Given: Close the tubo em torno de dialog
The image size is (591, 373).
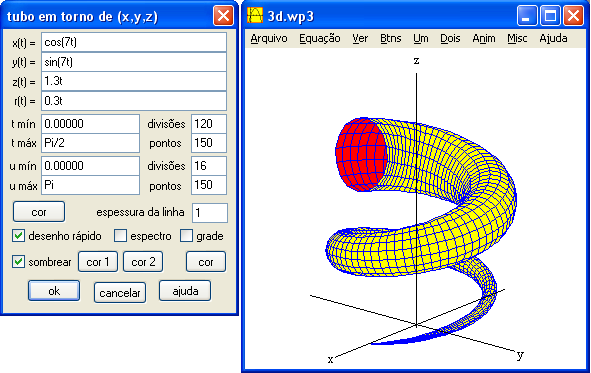Looking at the screenshot, I should click(x=223, y=16).
